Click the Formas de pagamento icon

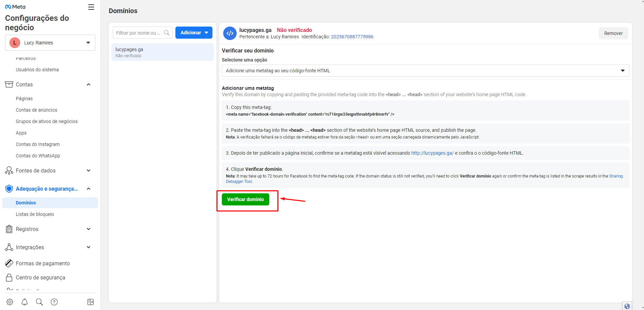[x=9, y=263]
